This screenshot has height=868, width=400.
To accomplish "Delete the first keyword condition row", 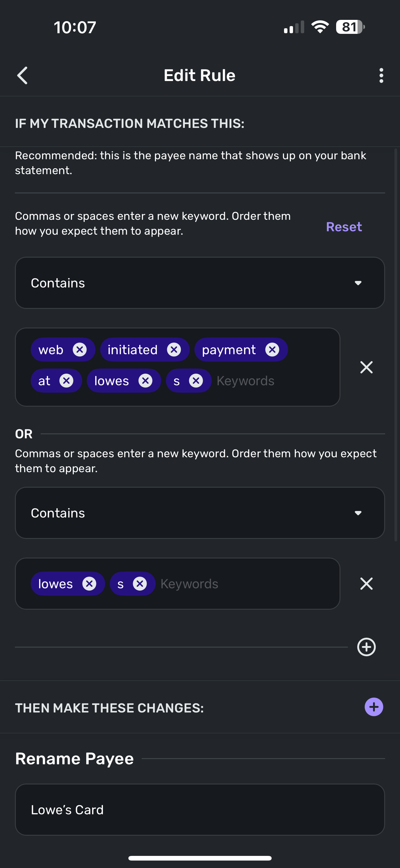I will click(x=366, y=367).
